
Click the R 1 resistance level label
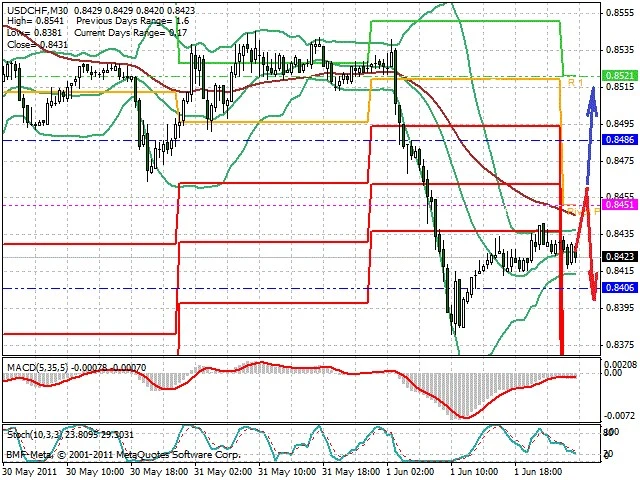576,82
